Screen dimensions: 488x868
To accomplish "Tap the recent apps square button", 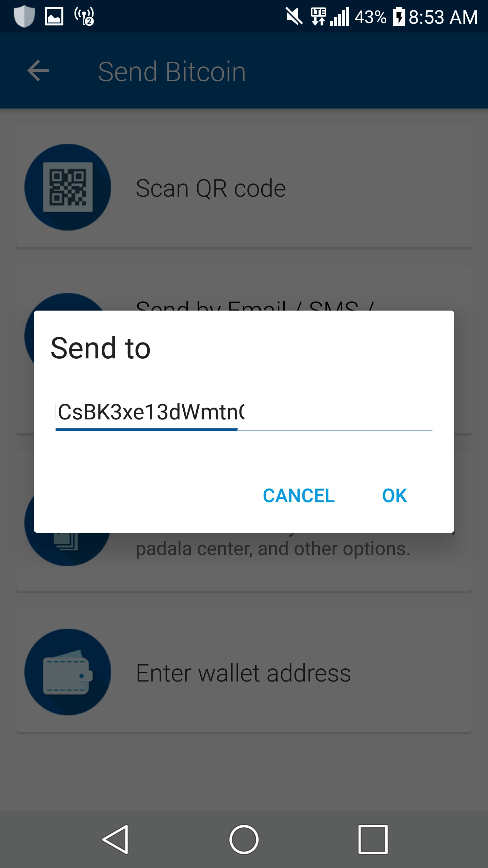I will pos(373,840).
